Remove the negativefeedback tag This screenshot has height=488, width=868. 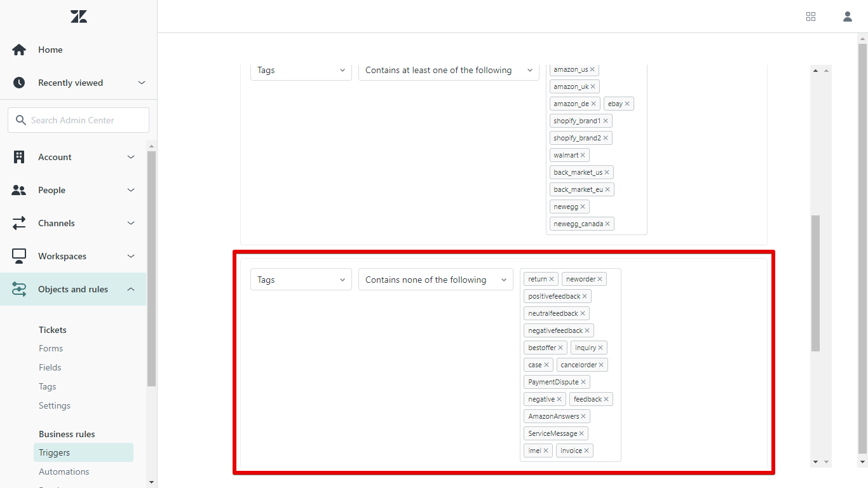click(587, 330)
